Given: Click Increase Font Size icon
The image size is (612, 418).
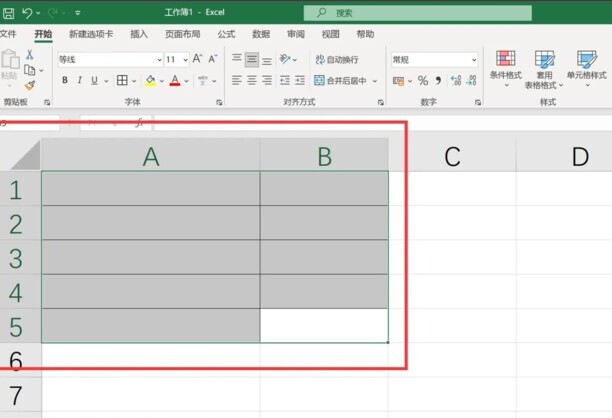Looking at the screenshot, I should click(197, 59).
